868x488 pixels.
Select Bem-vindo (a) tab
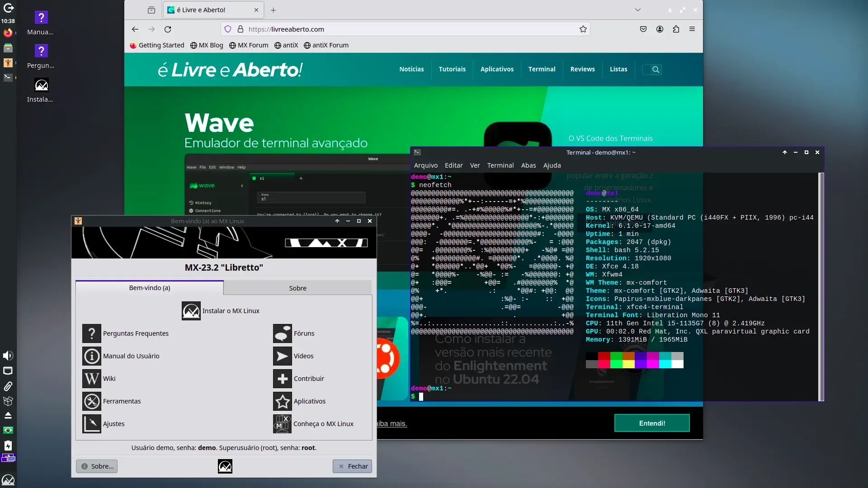(x=150, y=288)
